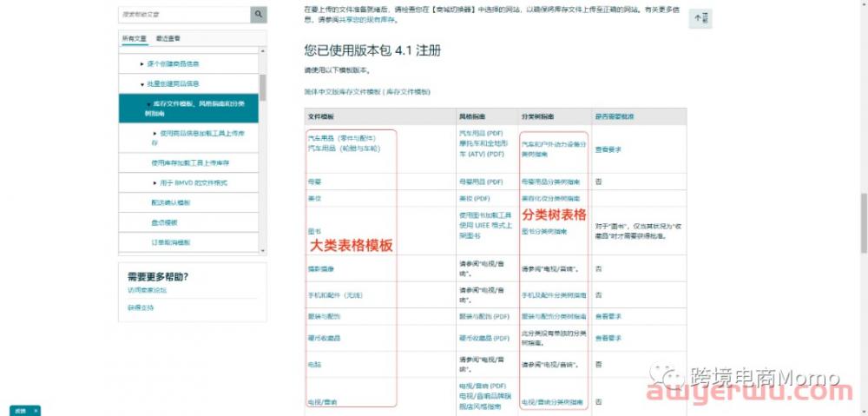Screen dimensions: 868x416
Task: Open the 汽车用品 (PDF) style guide
Action: (x=481, y=134)
